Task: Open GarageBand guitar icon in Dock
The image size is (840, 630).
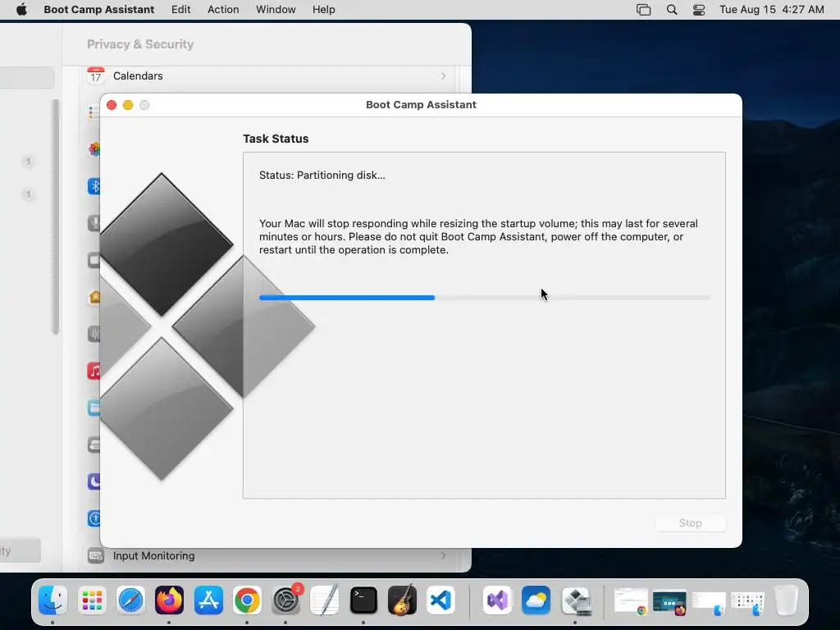Action: (402, 600)
